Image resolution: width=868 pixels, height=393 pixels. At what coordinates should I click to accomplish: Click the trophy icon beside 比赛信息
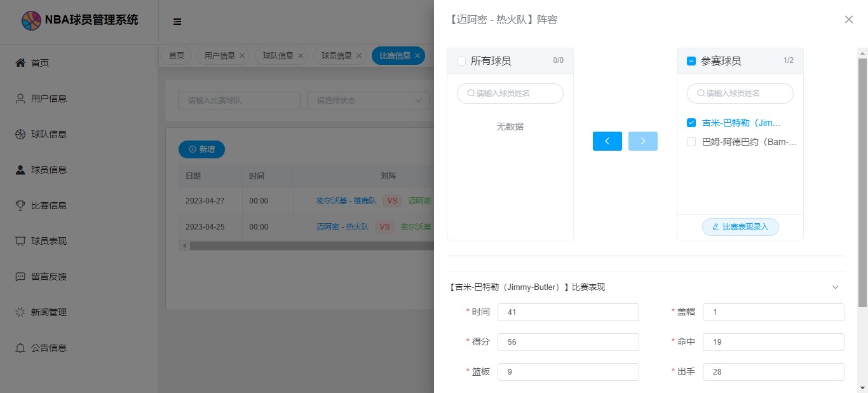pyautogui.click(x=20, y=205)
